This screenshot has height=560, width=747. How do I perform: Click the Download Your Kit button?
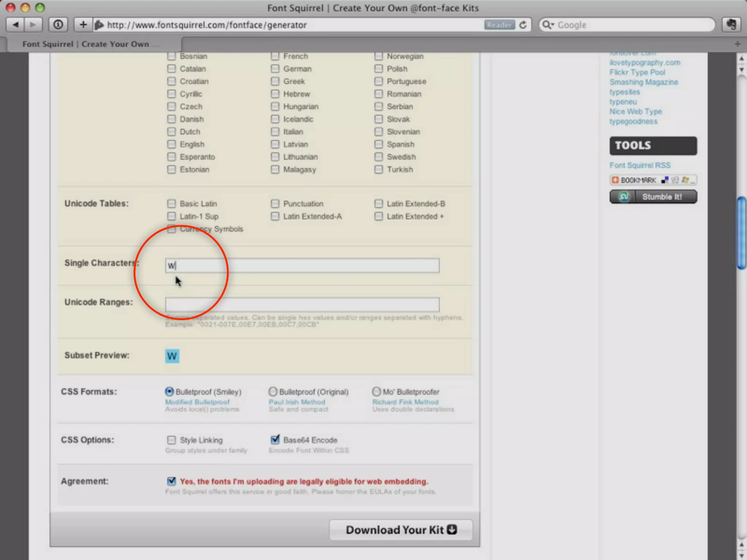tap(401, 530)
